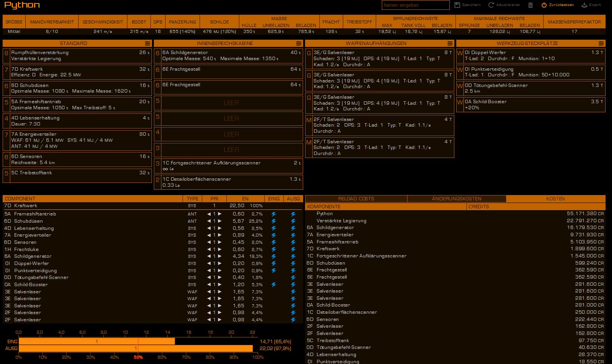Screen dimensions: 612x364
Task: Click AUSG lightning bolt for Punktverteidigung
Action: [x=293, y=271]
